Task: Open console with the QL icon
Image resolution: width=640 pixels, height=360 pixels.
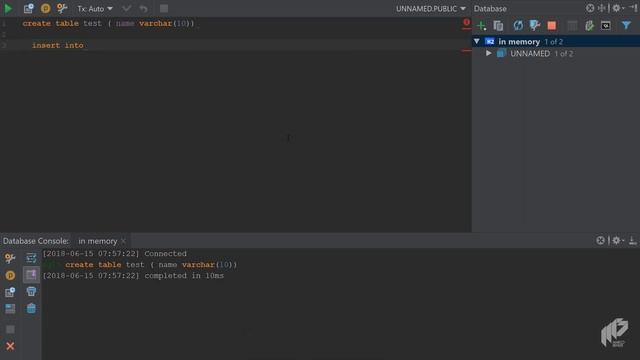Action: pyautogui.click(x=606, y=26)
